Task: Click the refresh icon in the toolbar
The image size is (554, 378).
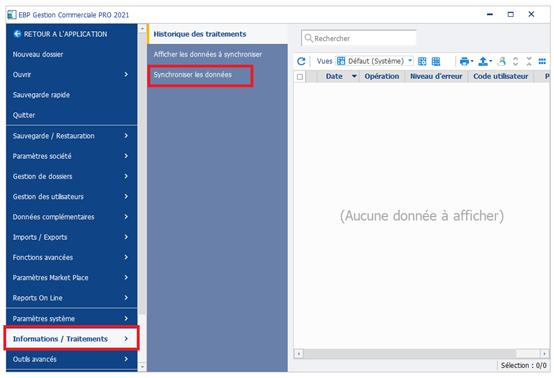Action: (301, 61)
